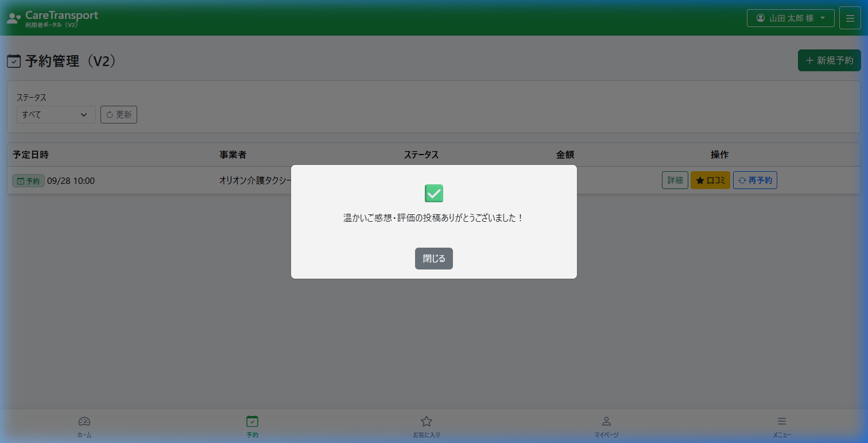Write a review via 口コミ button
868x443 pixels.
[710, 180]
